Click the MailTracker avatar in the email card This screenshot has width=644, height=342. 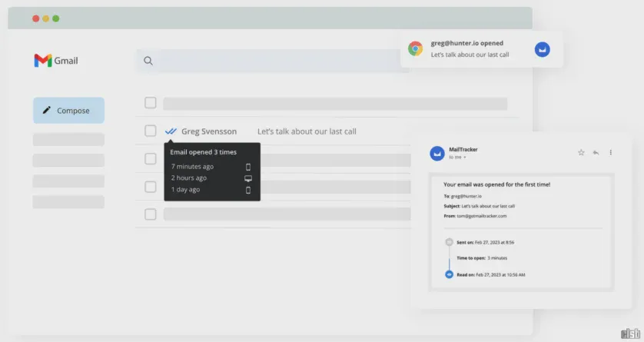point(437,153)
